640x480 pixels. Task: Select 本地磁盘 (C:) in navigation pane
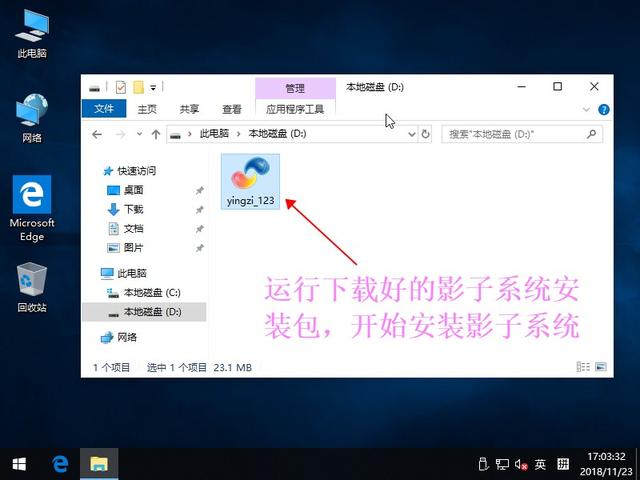click(x=152, y=292)
